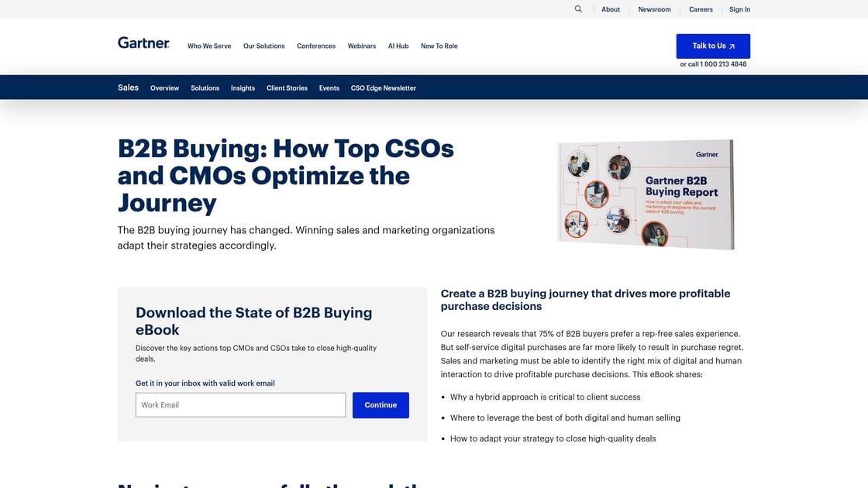The width and height of the screenshot is (868, 488).
Task: Click the phone number 1 800 213 4848
Action: click(x=723, y=64)
